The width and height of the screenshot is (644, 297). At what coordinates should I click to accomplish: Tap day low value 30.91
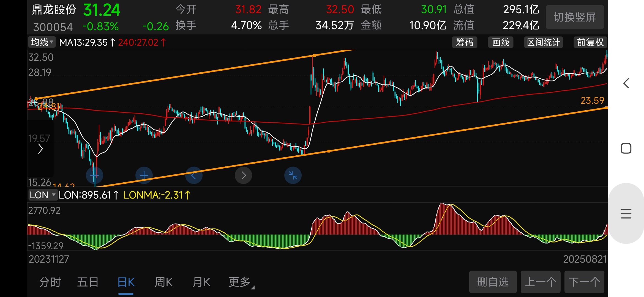[x=434, y=10]
